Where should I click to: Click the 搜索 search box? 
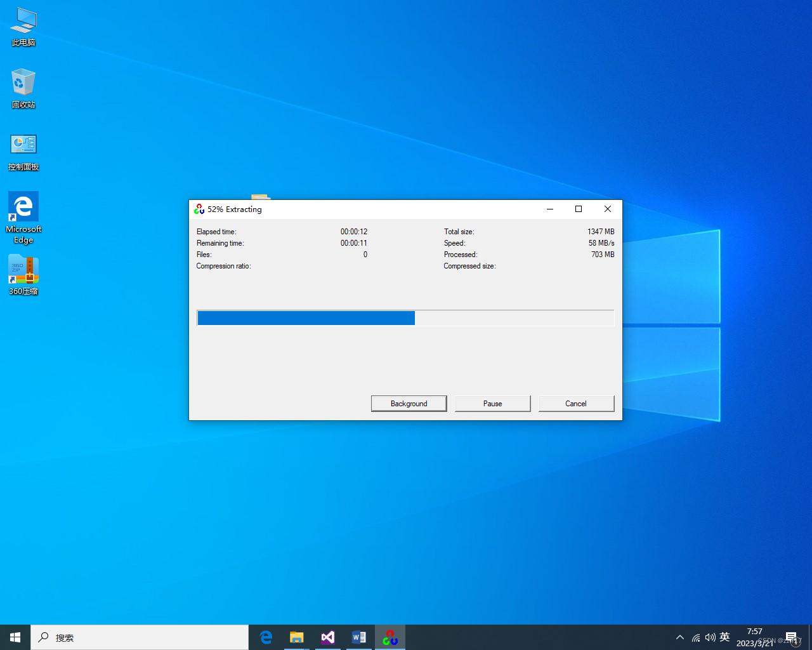140,637
